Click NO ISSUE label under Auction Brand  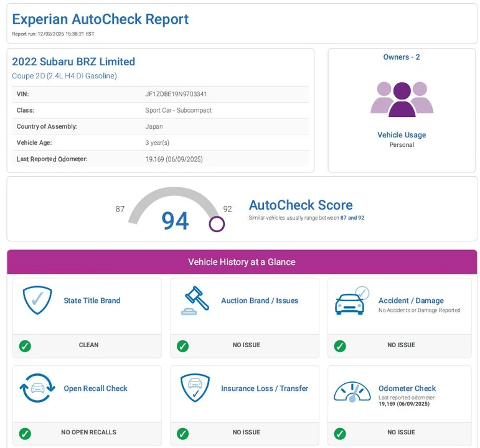point(247,345)
